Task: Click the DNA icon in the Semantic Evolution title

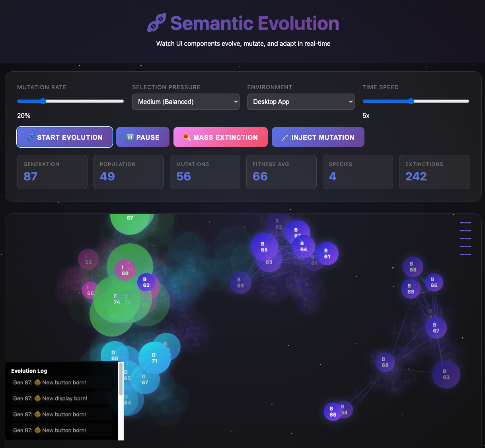Action: (157, 23)
